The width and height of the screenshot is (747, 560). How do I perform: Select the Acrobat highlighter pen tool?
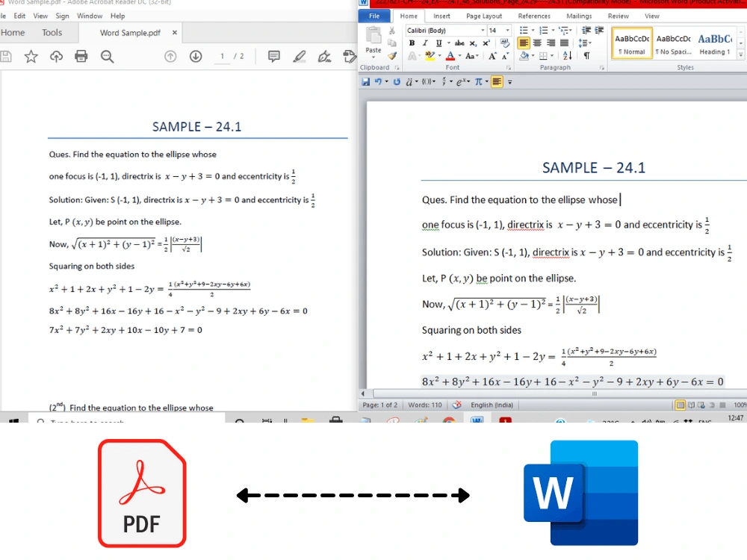pyautogui.click(x=300, y=57)
